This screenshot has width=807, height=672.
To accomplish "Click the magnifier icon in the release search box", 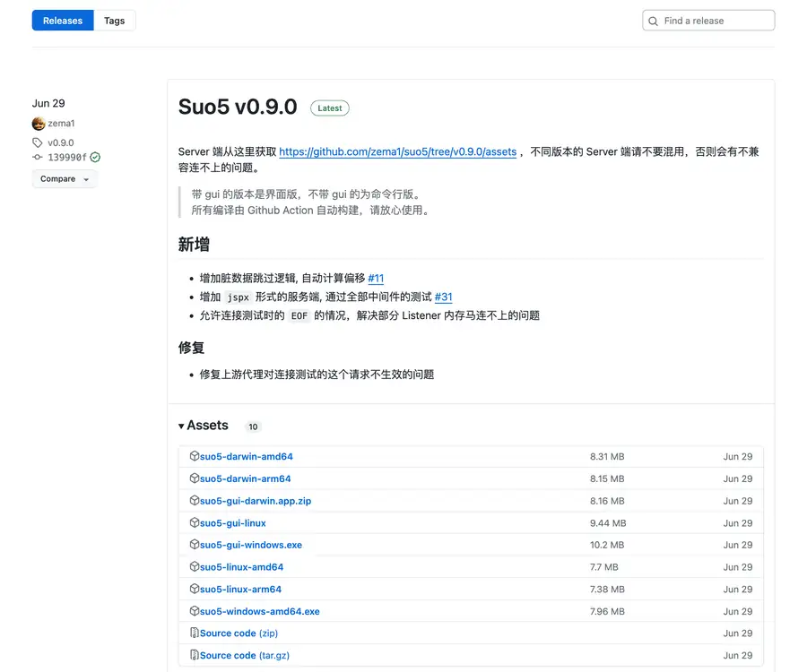I will click(654, 20).
